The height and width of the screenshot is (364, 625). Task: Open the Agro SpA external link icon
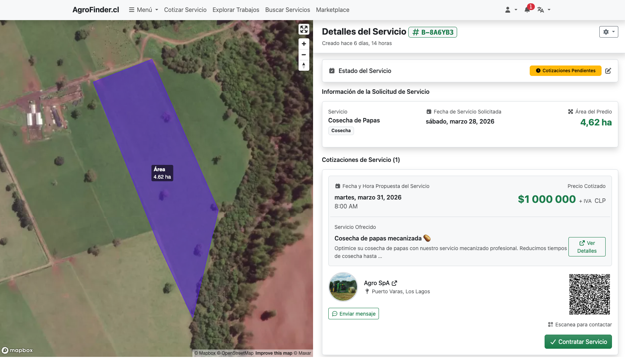point(395,283)
